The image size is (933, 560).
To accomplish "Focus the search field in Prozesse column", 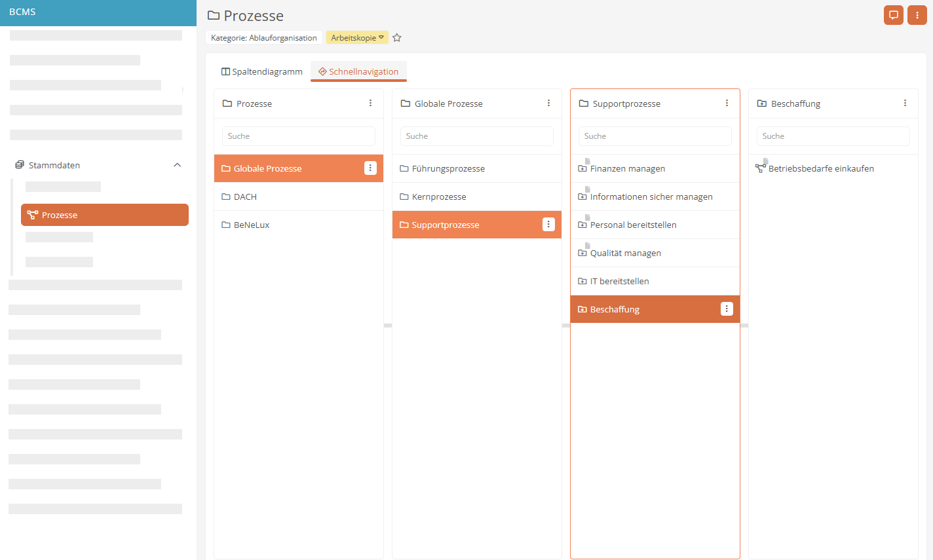I will coord(299,136).
